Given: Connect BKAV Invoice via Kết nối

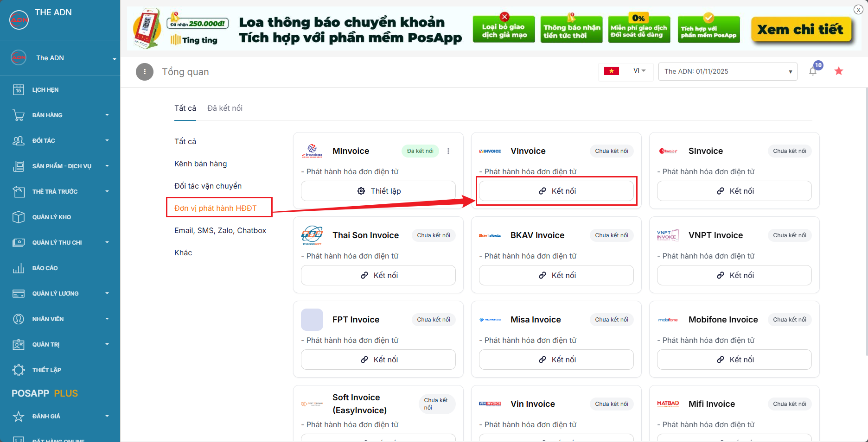Looking at the screenshot, I should [x=556, y=275].
